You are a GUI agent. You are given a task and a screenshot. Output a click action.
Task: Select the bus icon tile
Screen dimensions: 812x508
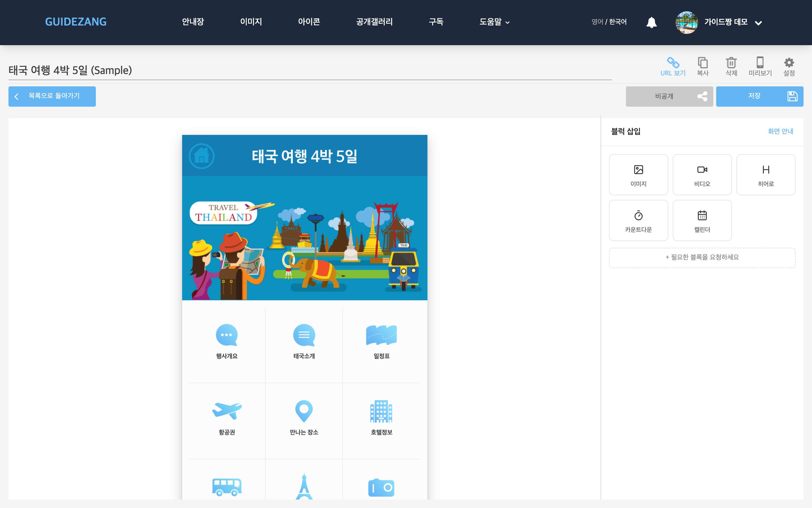(x=227, y=487)
